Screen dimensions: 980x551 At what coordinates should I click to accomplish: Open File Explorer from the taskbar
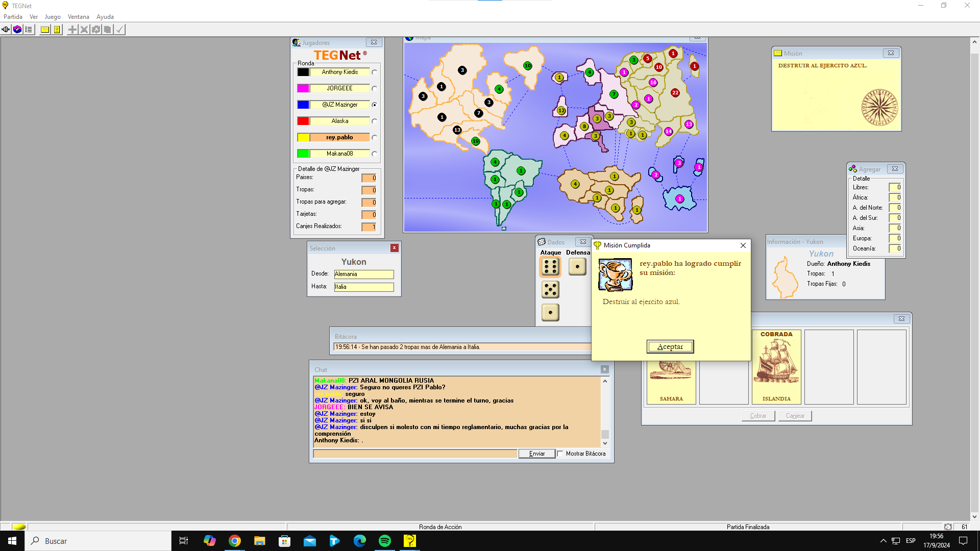click(260, 541)
